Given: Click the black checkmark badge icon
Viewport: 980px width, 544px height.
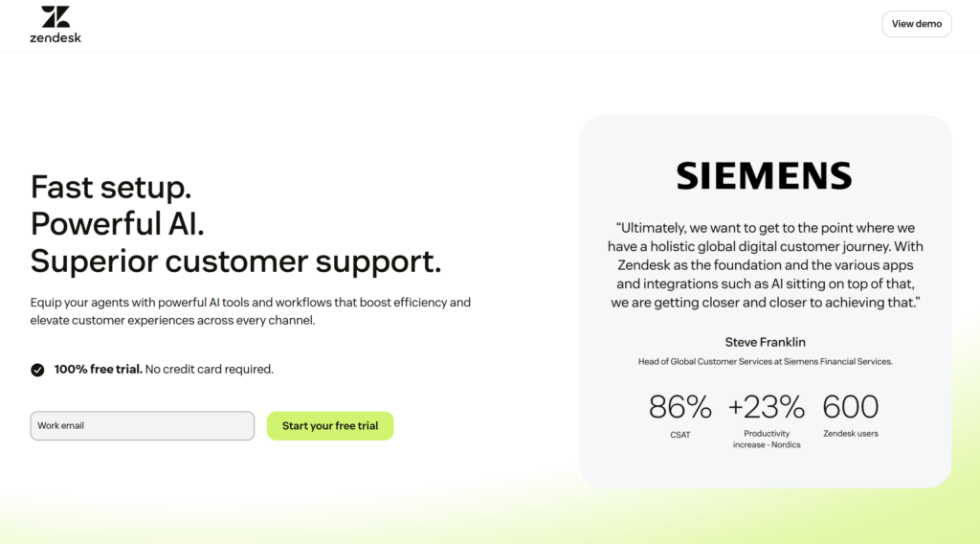Looking at the screenshot, I should pyautogui.click(x=37, y=370).
